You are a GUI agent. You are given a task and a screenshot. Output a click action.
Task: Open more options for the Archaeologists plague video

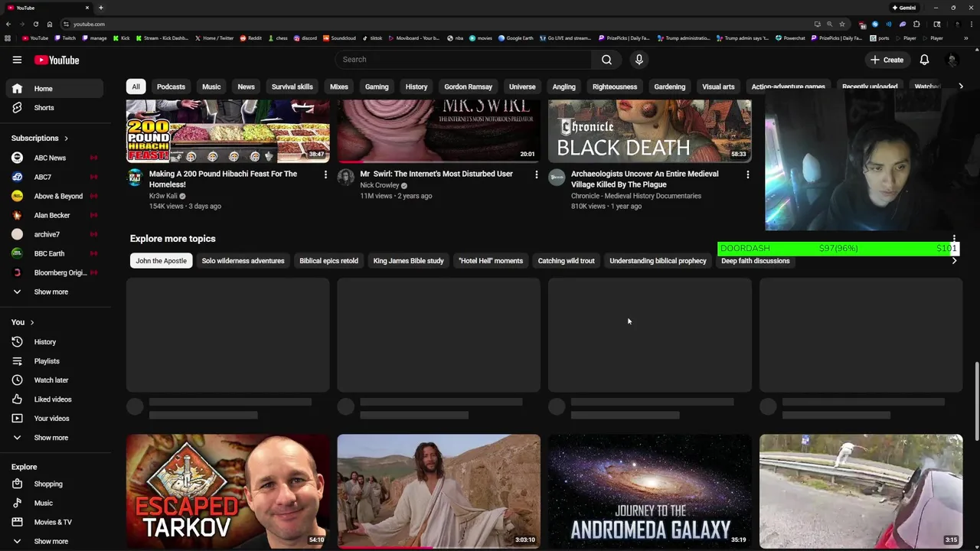pos(747,174)
